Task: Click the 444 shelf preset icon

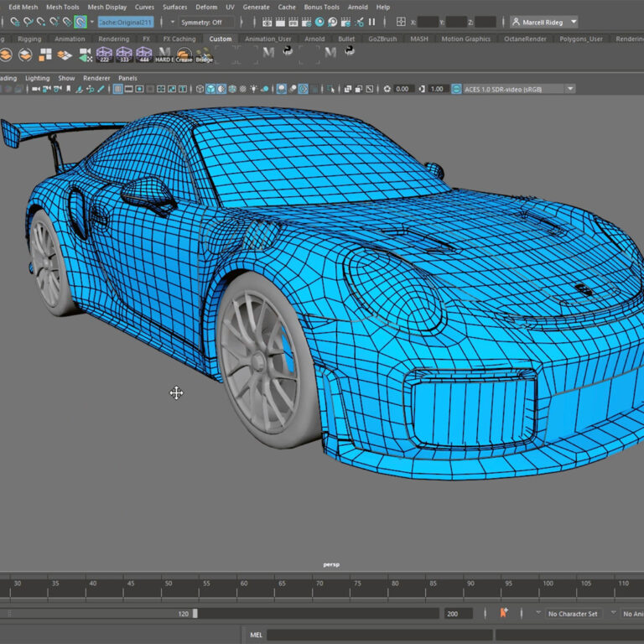Action: pos(145,55)
